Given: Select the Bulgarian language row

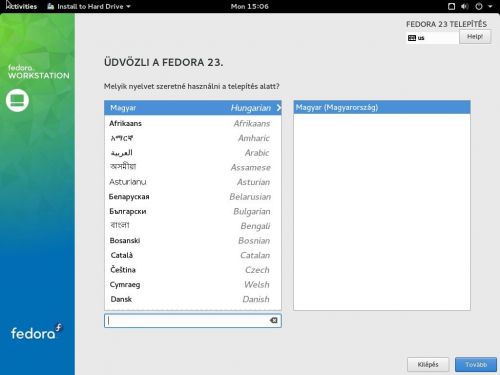Looking at the screenshot, I should 193,211.
